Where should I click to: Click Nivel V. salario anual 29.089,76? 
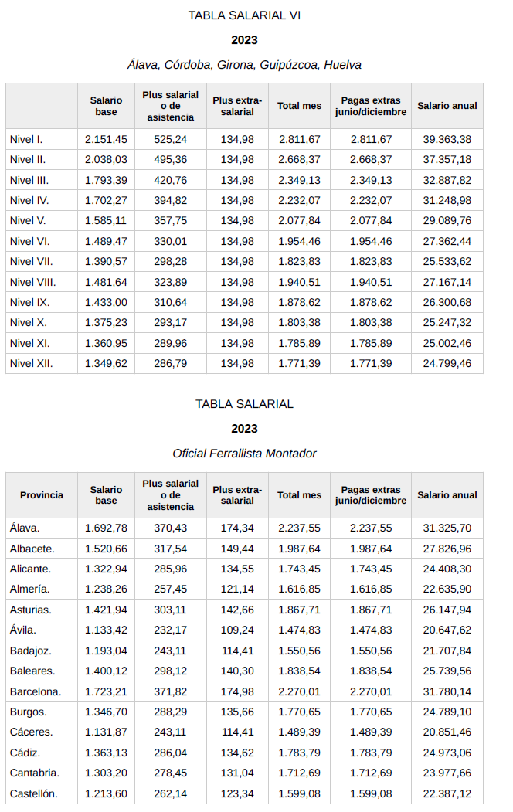pos(447,220)
